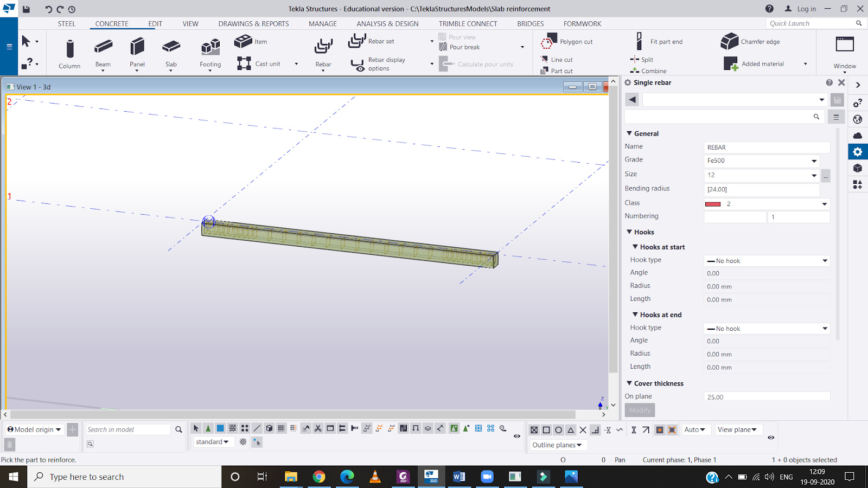Click the Bending radius value field
The height and width of the screenshot is (488, 868).
(x=762, y=189)
